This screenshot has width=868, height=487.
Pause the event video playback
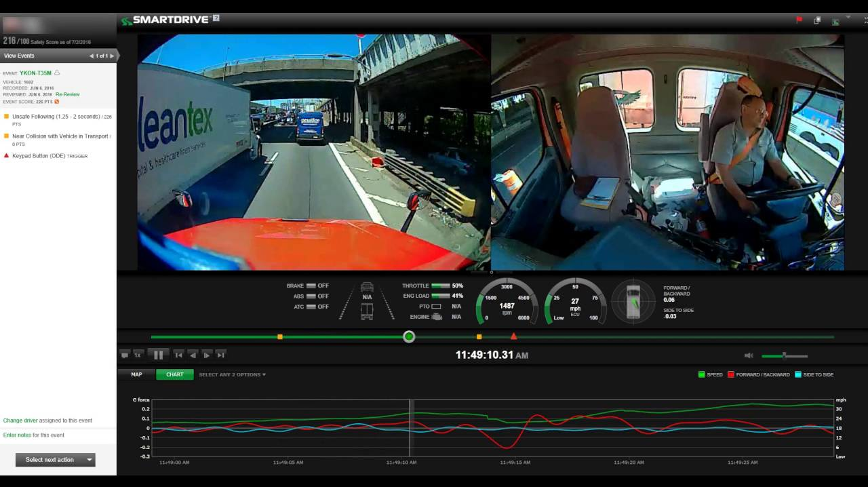click(158, 355)
